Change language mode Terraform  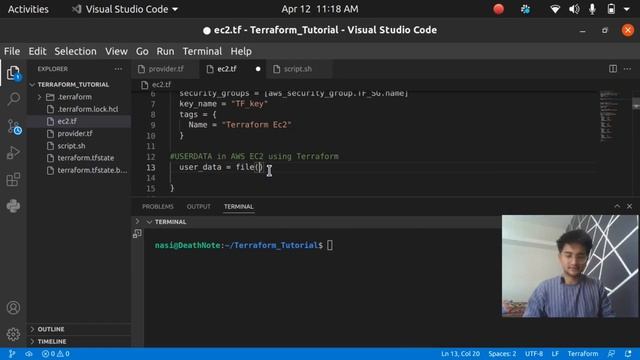(x=583, y=354)
